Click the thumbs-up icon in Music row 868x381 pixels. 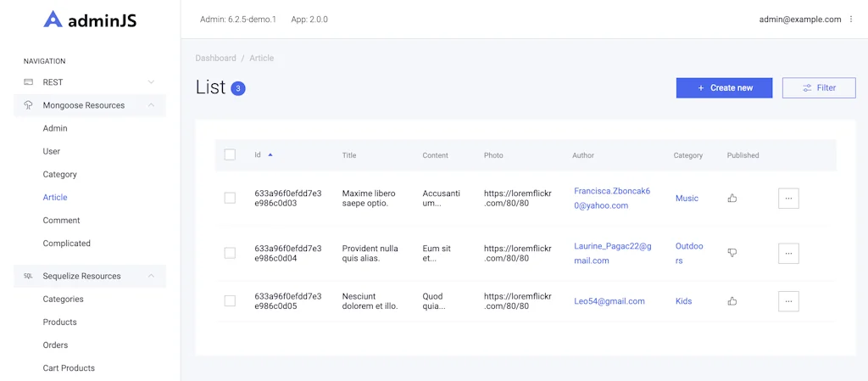[732, 199]
